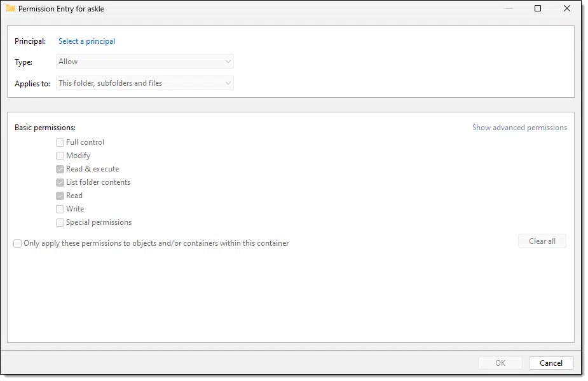The image size is (588, 381).
Task: Maximize the Permission Entry window
Action: pyautogui.click(x=538, y=8)
